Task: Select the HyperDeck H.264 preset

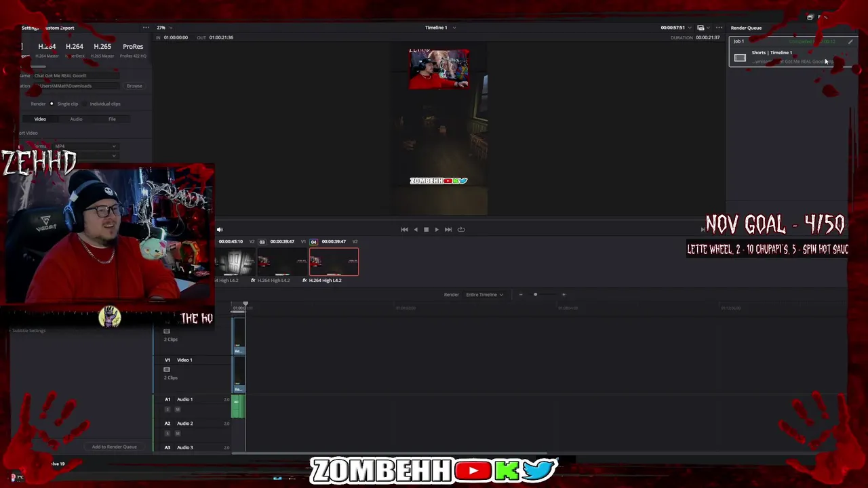Action: tap(75, 50)
